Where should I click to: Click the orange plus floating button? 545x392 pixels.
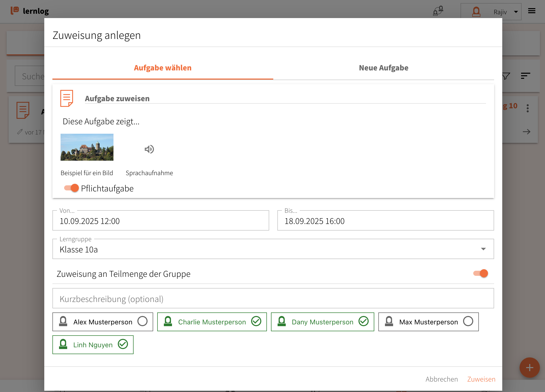529,368
